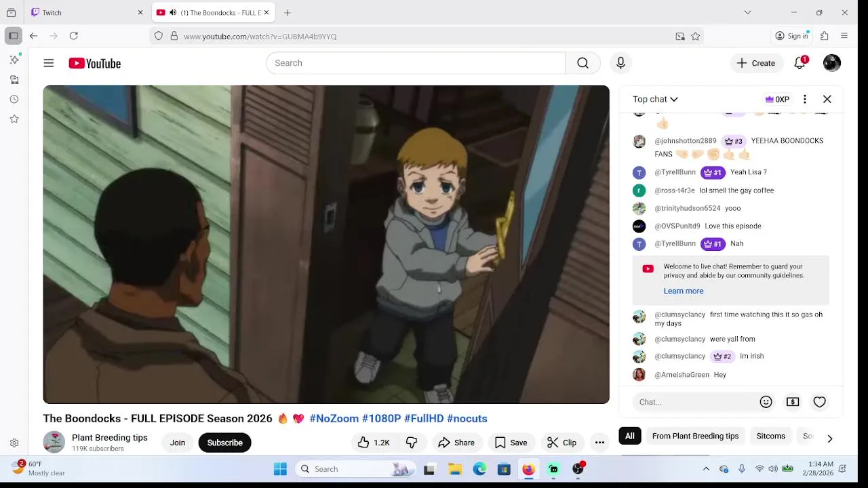
Task: Open File Explorer from the taskbar
Action: (x=455, y=469)
